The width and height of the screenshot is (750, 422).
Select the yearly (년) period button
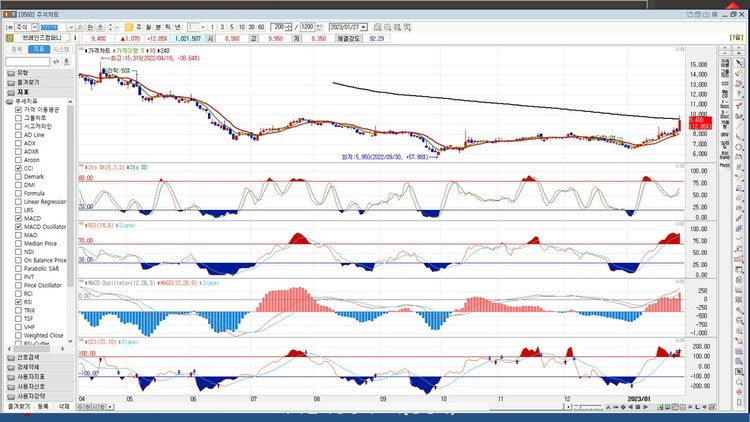[x=177, y=27]
